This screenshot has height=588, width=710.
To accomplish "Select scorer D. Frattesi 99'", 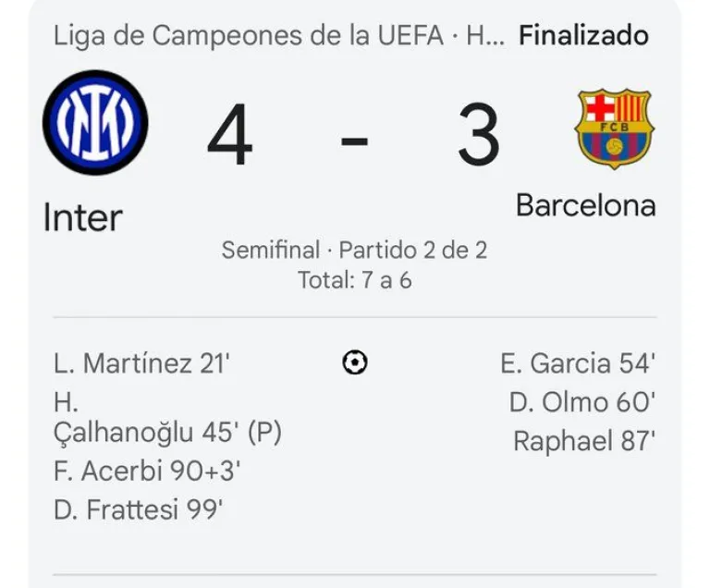I will point(139,509).
